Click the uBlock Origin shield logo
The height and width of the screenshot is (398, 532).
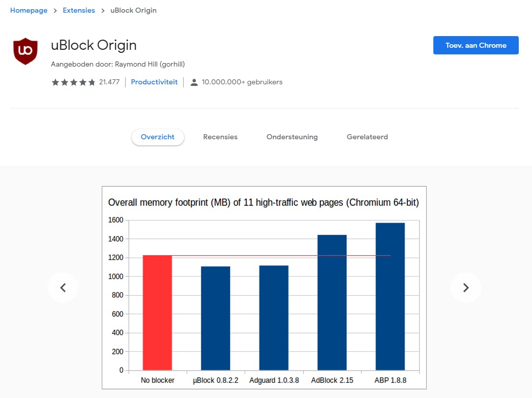tap(25, 51)
